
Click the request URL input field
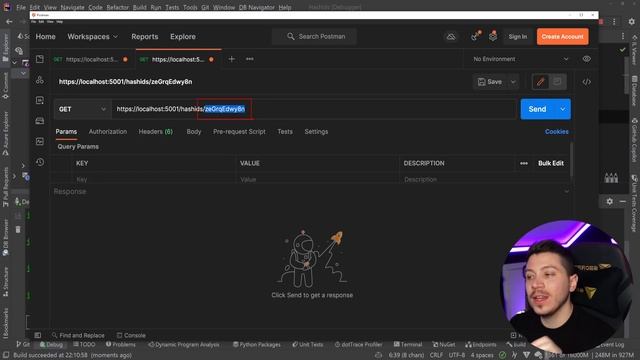pos(314,109)
